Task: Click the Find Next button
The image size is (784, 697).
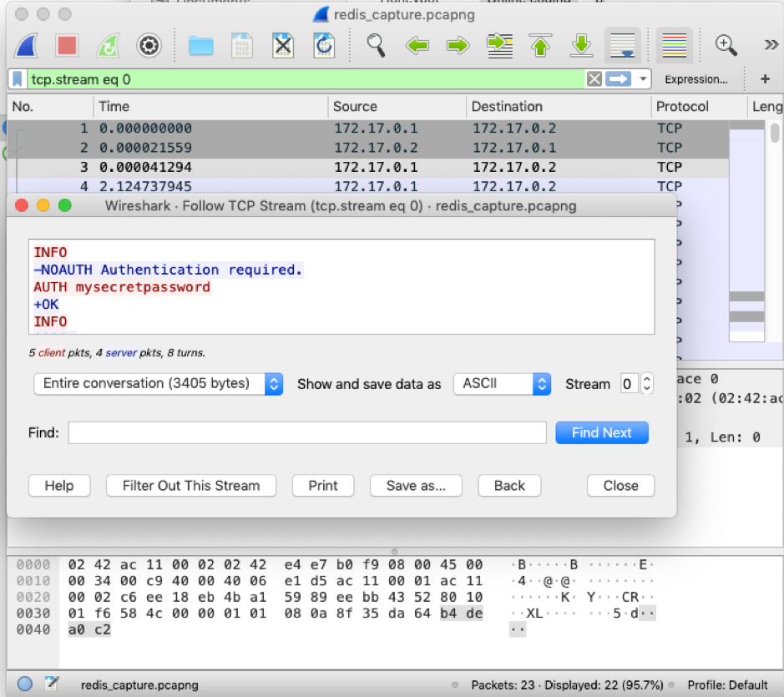Action: point(601,432)
